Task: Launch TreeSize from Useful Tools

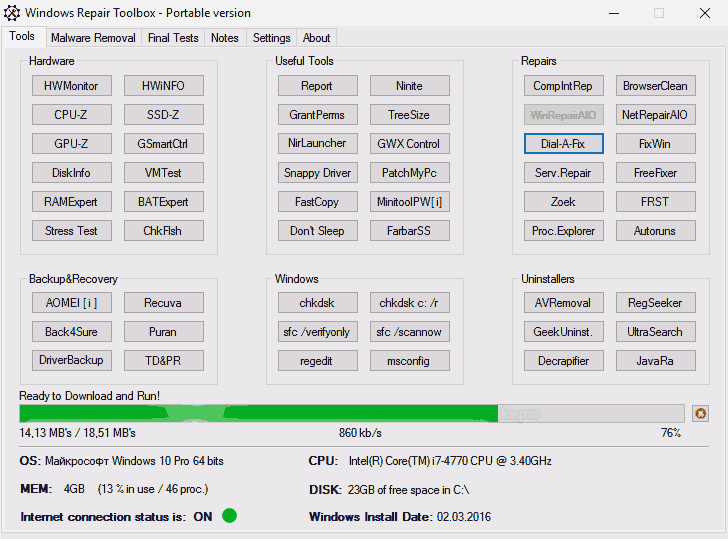Action: pos(409,115)
